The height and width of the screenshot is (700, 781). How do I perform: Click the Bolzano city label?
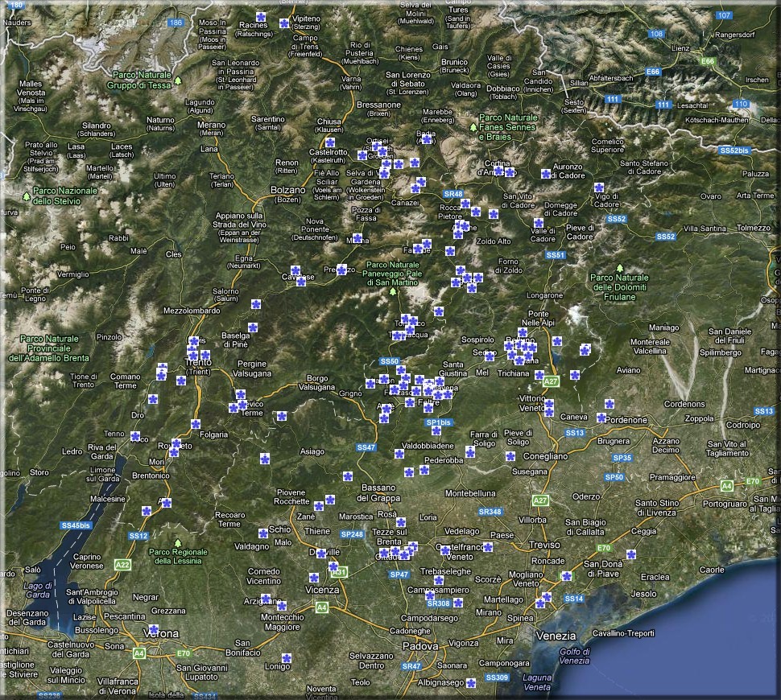click(x=288, y=190)
